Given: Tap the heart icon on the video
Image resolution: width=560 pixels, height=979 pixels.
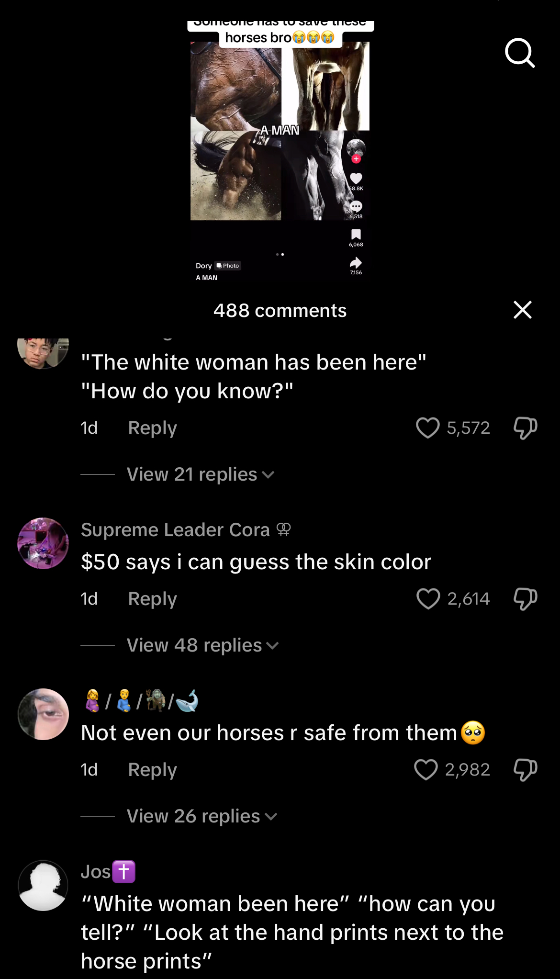Looking at the screenshot, I should pyautogui.click(x=356, y=179).
